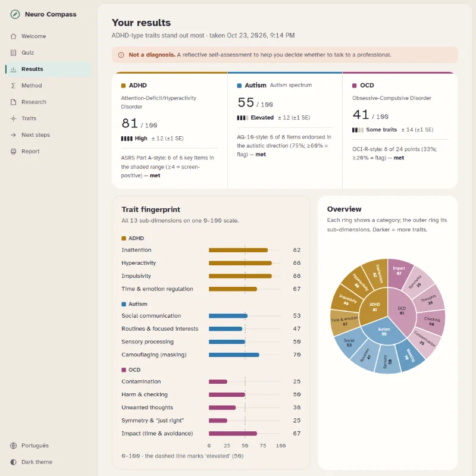
Task: Click the Inattention 82 outer ring segment
Action: [x=377, y=273]
